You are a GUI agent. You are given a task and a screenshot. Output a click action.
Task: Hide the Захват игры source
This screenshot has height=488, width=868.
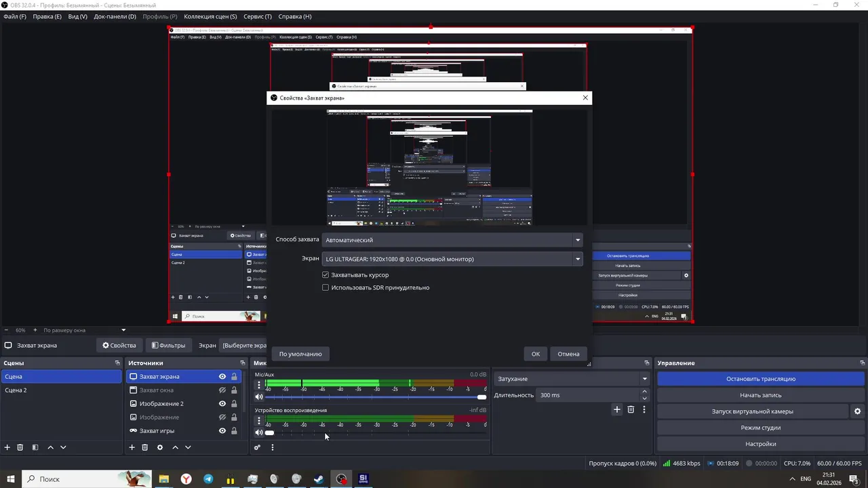(222, 431)
